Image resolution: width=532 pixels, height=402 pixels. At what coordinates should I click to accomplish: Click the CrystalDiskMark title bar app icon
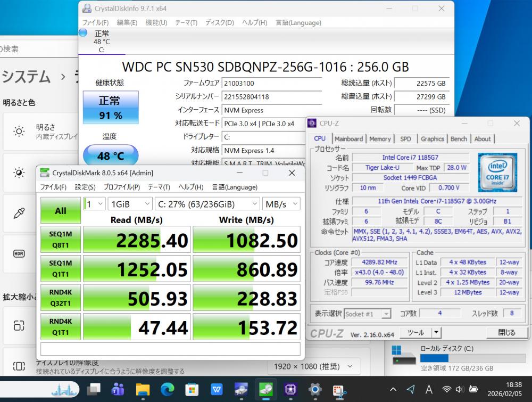pos(45,173)
